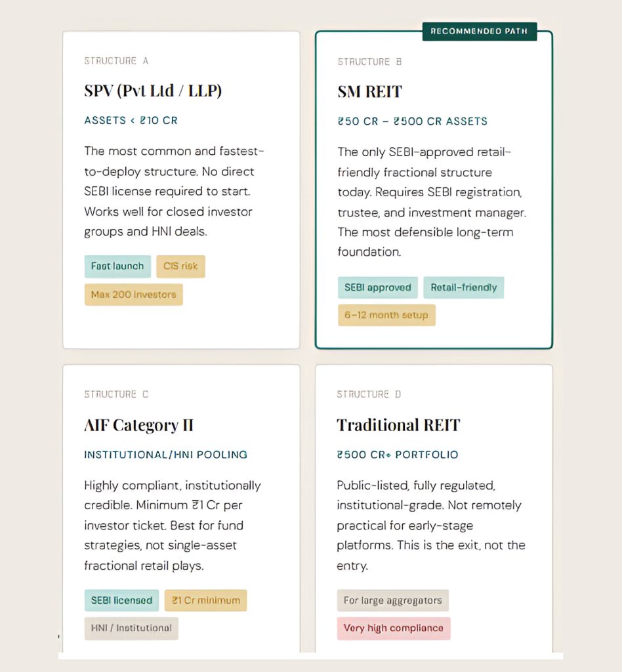Click the SEBI approved tag
The image size is (622, 672).
pyautogui.click(x=378, y=287)
